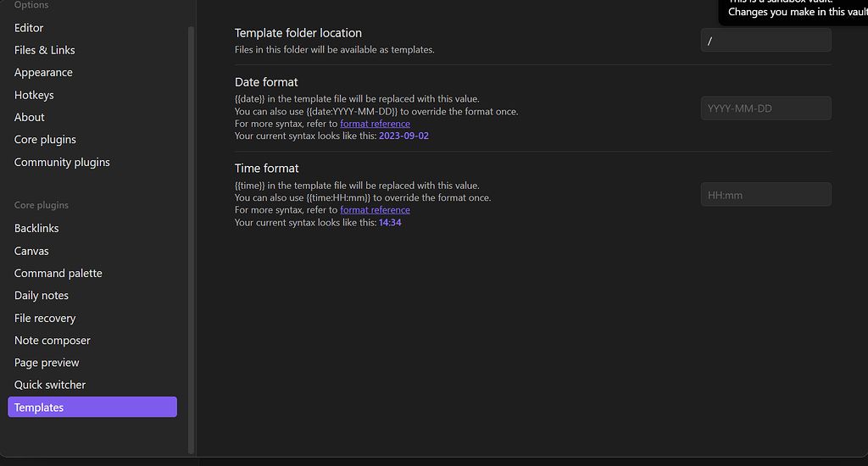Select the About section
This screenshot has height=466, width=868.
[30, 117]
